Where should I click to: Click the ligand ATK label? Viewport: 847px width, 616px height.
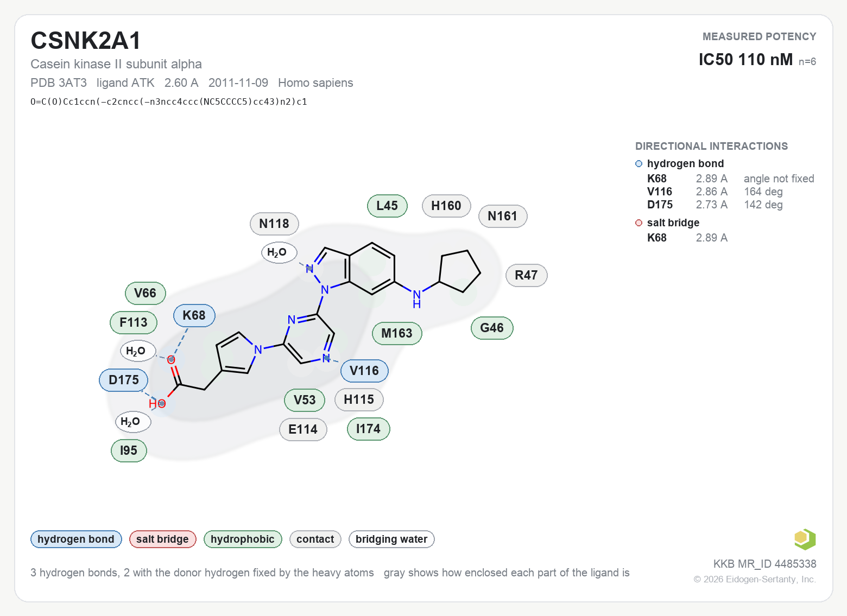point(125,82)
